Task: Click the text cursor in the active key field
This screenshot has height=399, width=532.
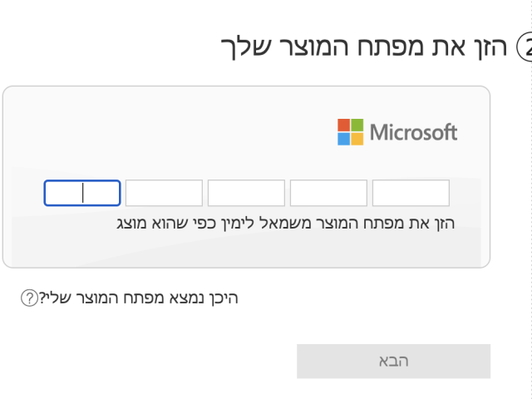Action: point(83,193)
